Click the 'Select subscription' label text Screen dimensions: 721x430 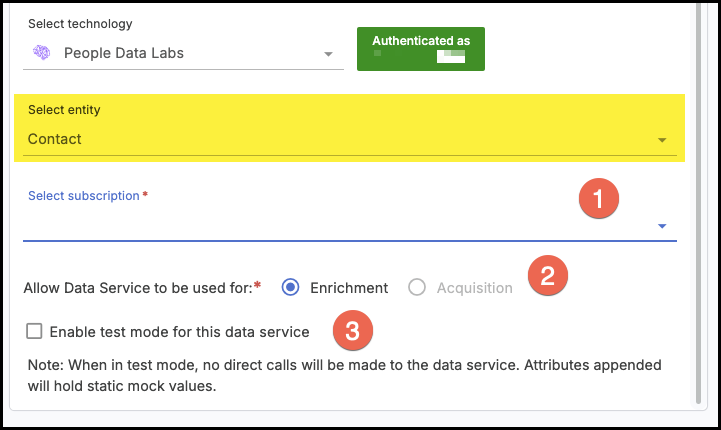click(84, 195)
